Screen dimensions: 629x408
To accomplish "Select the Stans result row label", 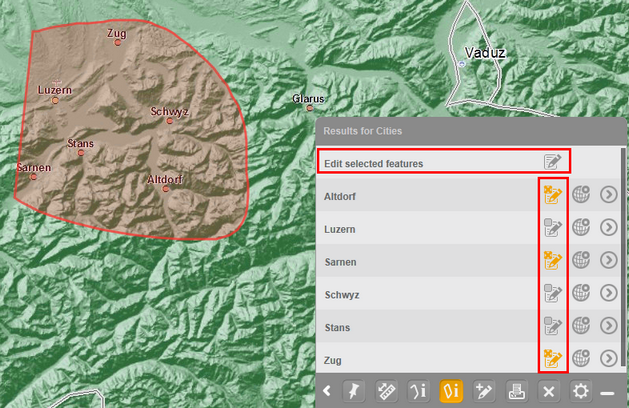I will pos(337,328).
